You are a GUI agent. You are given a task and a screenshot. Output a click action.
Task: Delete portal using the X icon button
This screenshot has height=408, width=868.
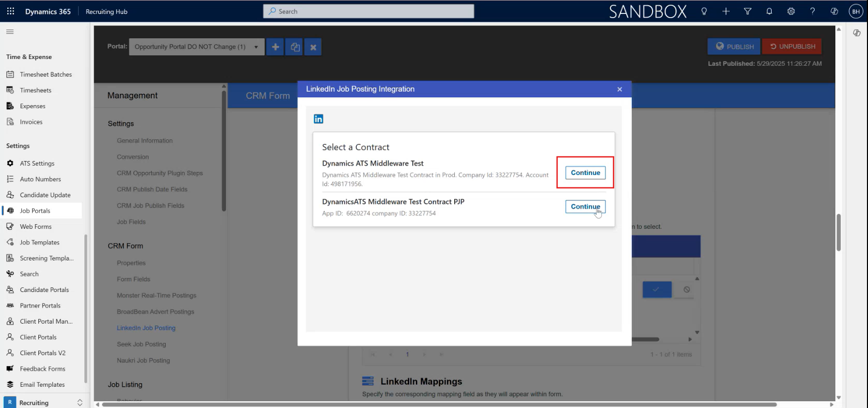[x=313, y=47]
